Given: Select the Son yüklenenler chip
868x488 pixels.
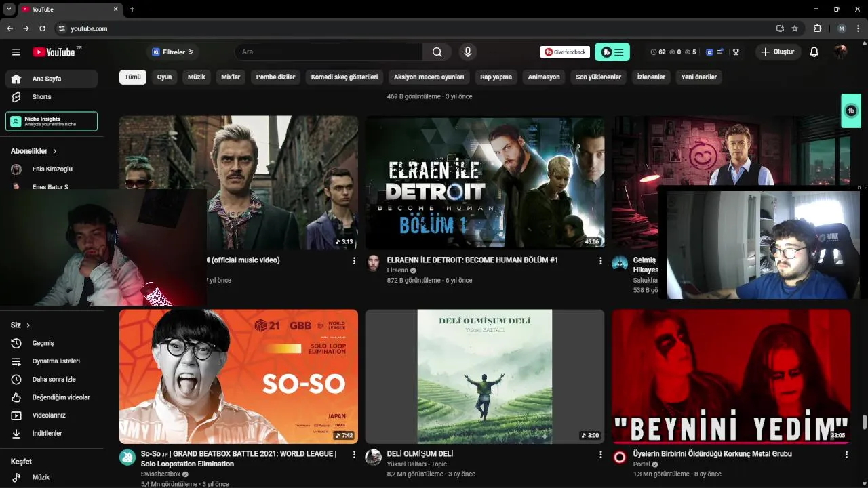Looking at the screenshot, I should (x=599, y=77).
